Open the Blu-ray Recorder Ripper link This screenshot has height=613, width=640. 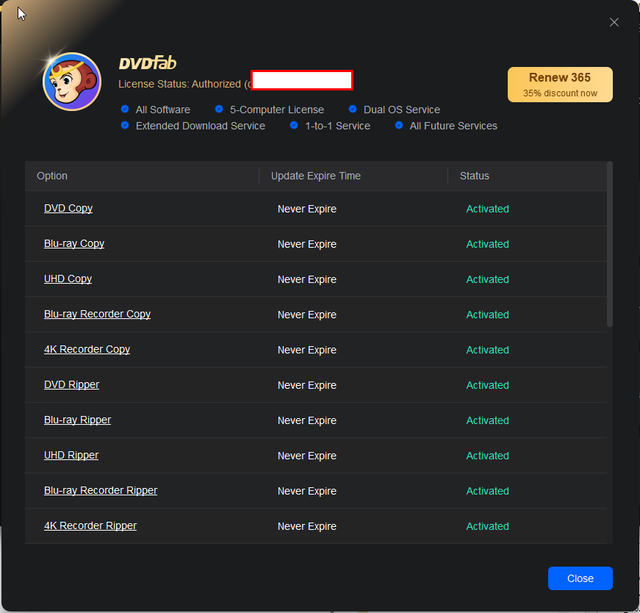(100, 490)
